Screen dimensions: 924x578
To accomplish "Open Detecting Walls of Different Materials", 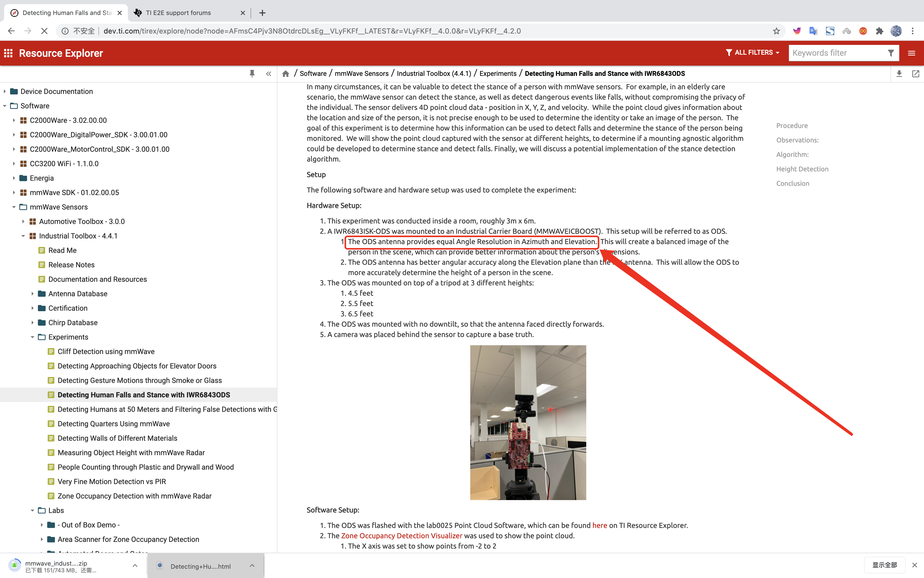I will tap(117, 438).
